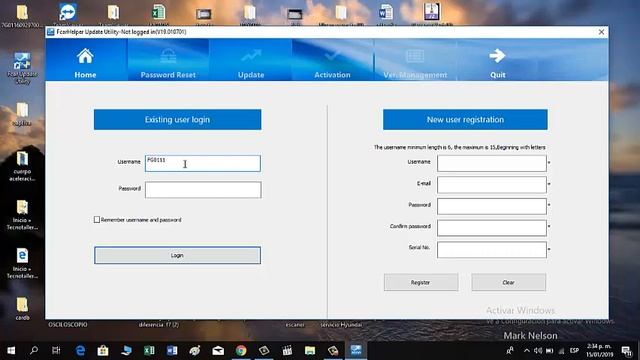Click the Clear button

pyautogui.click(x=509, y=282)
